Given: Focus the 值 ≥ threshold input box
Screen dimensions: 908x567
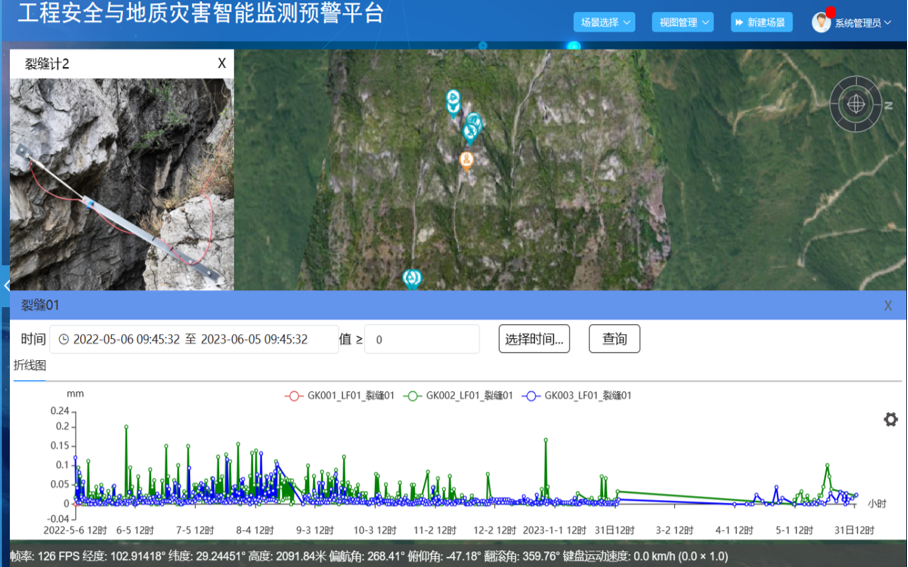Looking at the screenshot, I should tap(421, 339).
